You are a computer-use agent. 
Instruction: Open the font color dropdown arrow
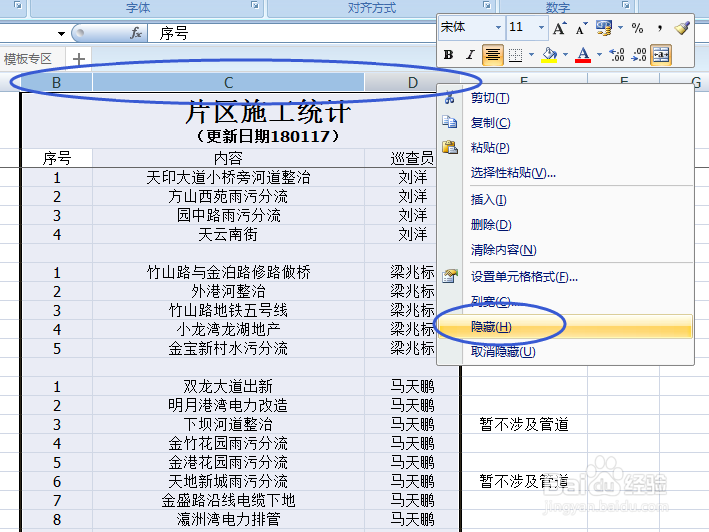pyautogui.click(x=600, y=55)
